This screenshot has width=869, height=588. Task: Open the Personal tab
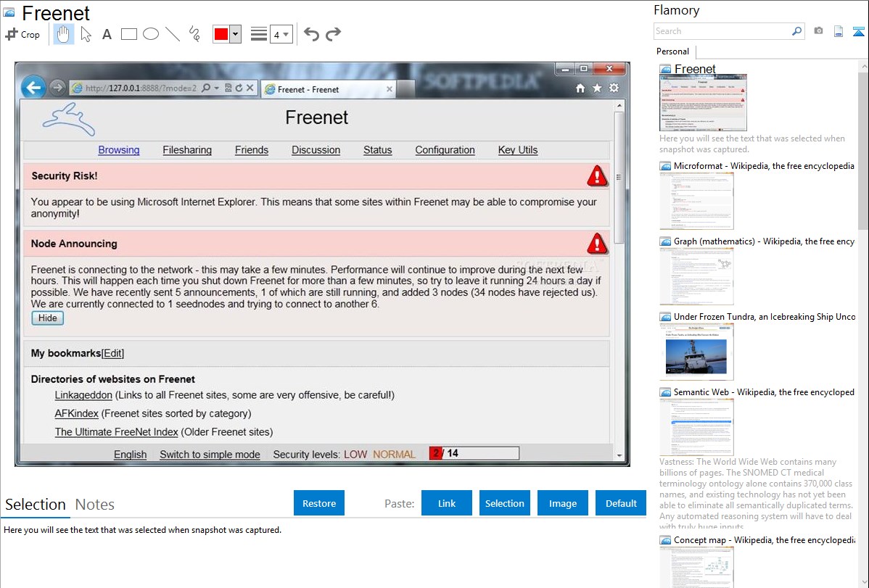point(673,51)
